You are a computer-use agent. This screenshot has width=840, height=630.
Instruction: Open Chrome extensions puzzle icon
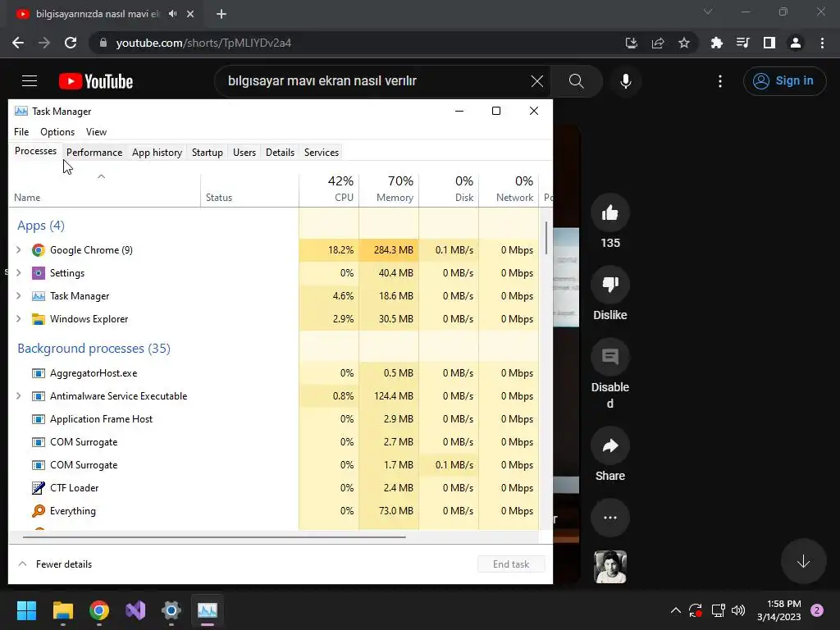coord(717,43)
